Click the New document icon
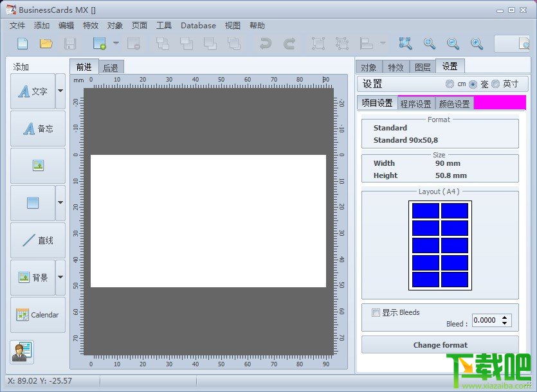The height and width of the screenshot is (392, 537). pos(23,44)
